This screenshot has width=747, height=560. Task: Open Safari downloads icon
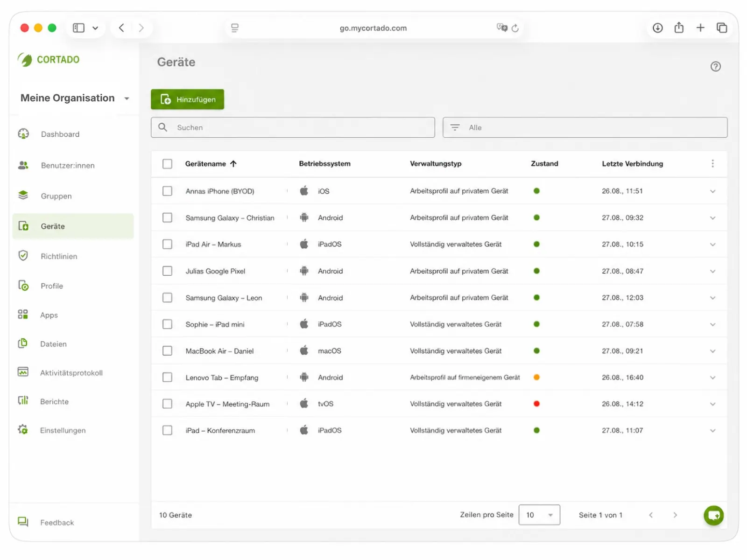point(657,28)
